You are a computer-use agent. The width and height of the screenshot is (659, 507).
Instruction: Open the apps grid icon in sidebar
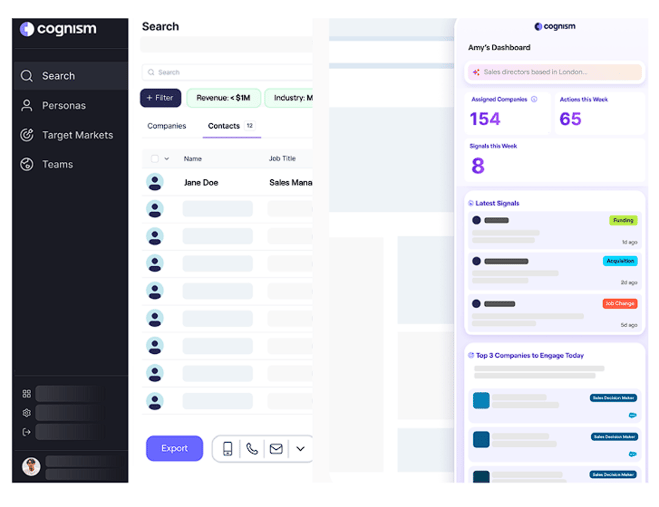[x=27, y=394]
